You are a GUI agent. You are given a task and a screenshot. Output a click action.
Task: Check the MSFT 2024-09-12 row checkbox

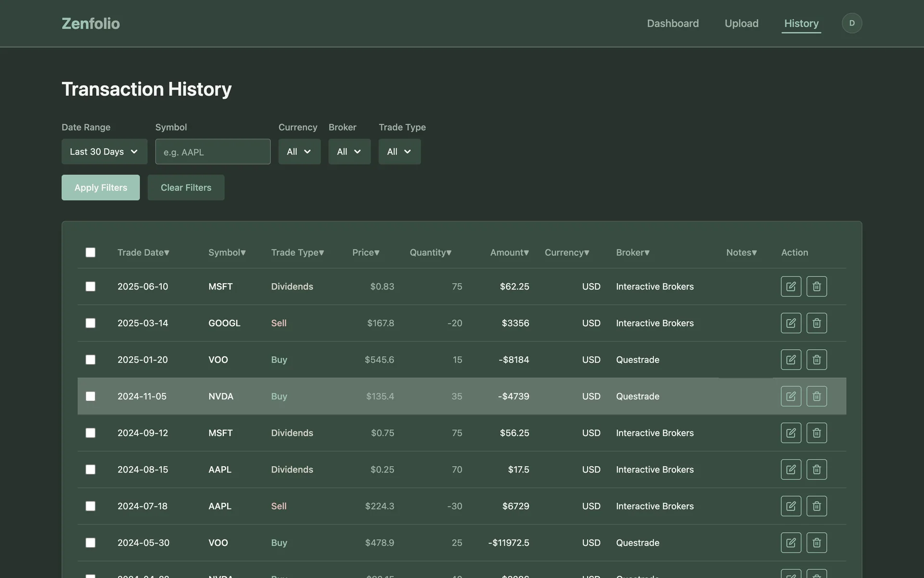coord(90,433)
